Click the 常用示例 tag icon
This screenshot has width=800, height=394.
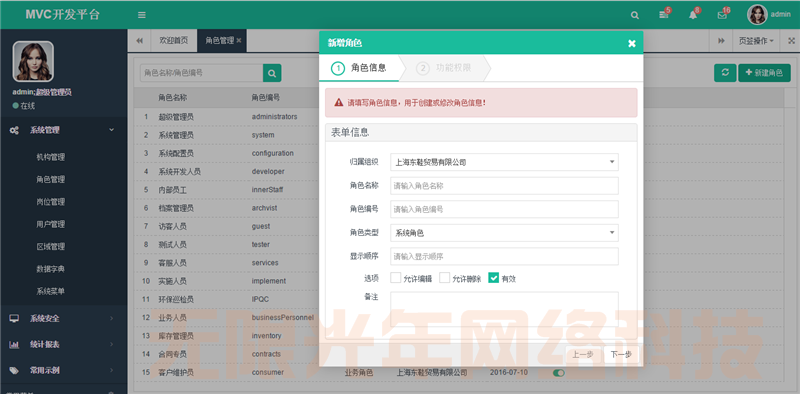(x=14, y=371)
